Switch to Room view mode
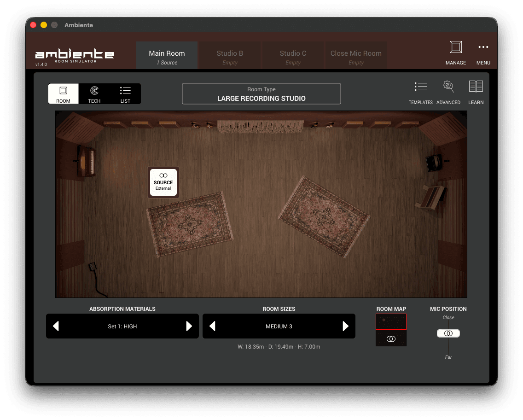Screen dimensions: 523x420 [x=64, y=94]
